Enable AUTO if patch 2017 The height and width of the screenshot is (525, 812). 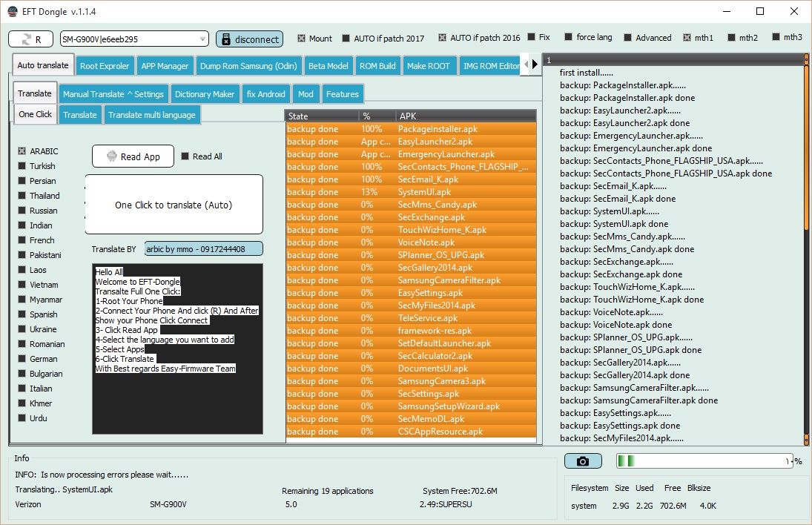(346, 39)
